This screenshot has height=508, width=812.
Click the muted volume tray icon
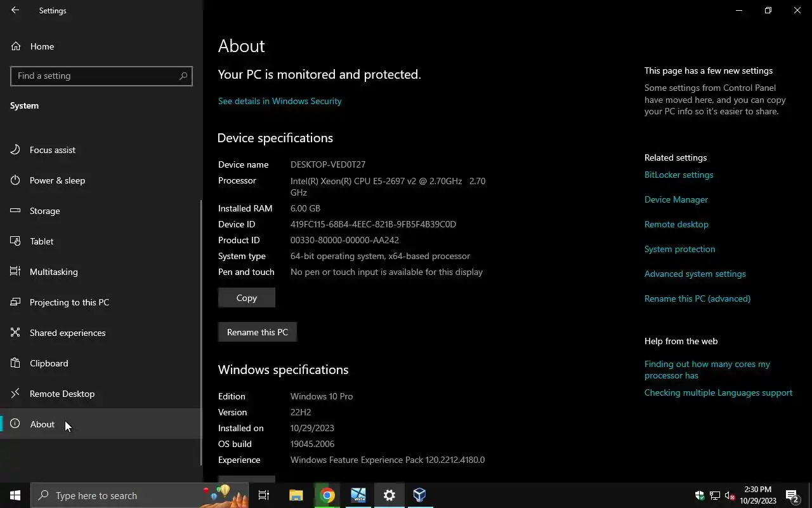pyautogui.click(x=730, y=495)
